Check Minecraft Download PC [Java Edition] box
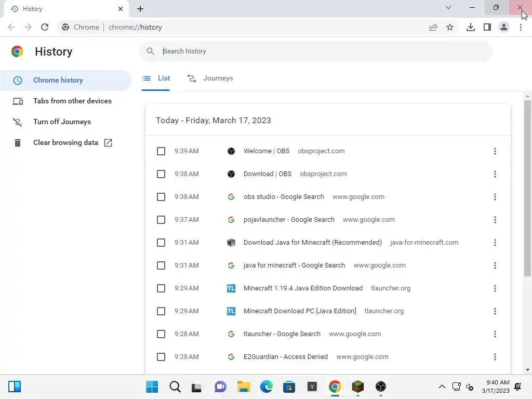532x399 pixels. tap(161, 311)
